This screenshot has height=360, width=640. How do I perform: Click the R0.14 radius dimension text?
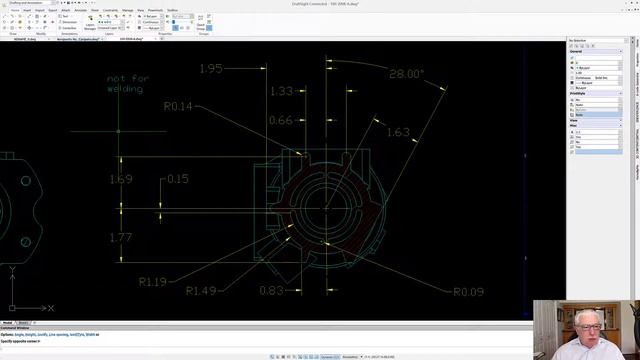coord(178,107)
